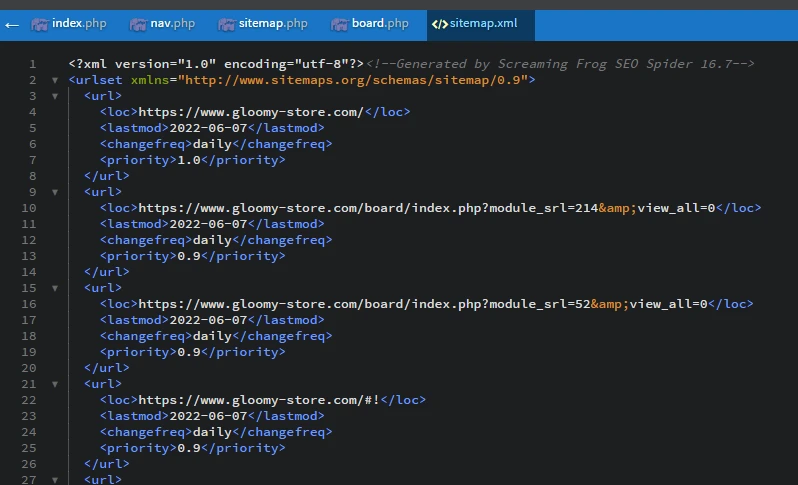Click the opening url tag on line 9
The image size is (798, 485).
(103, 192)
